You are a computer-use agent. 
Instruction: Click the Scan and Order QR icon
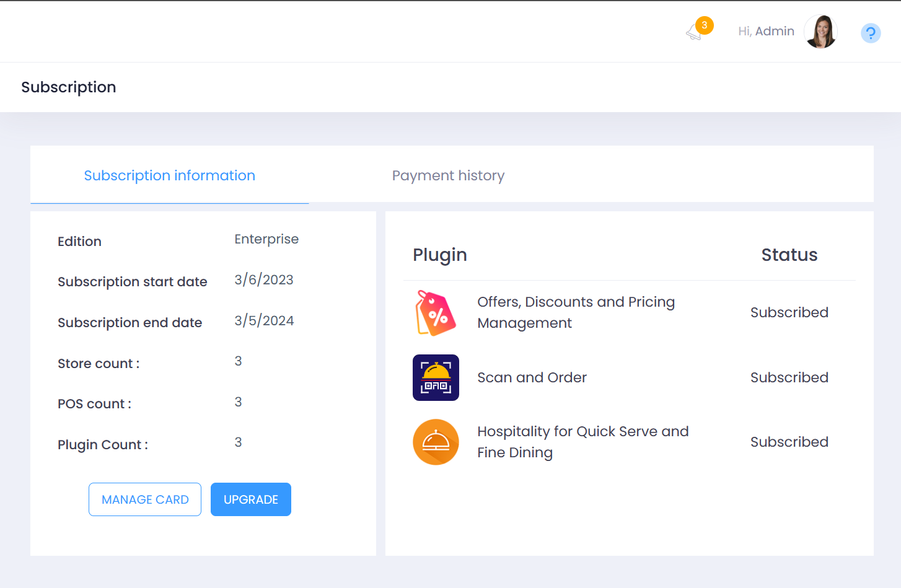[x=436, y=377]
